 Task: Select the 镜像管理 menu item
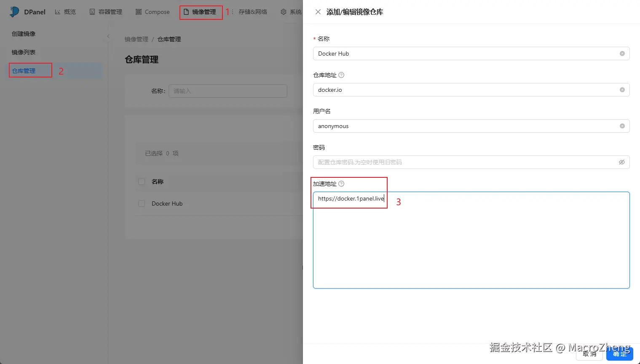click(200, 12)
